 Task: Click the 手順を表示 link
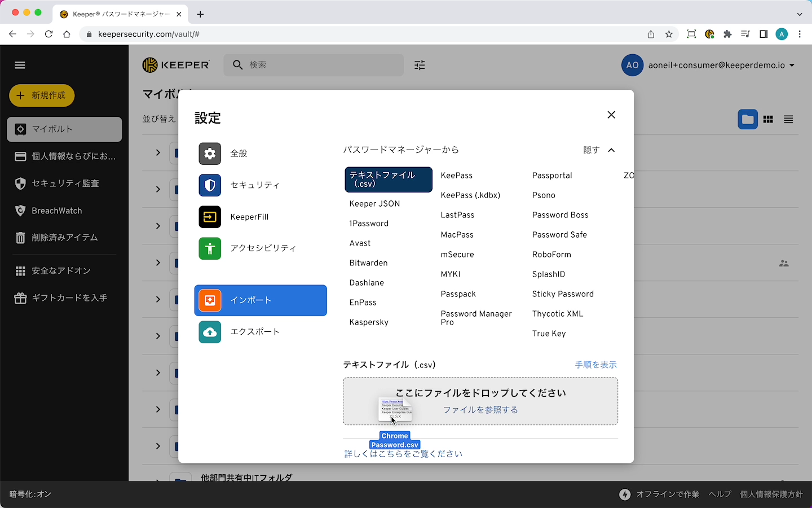coord(595,365)
